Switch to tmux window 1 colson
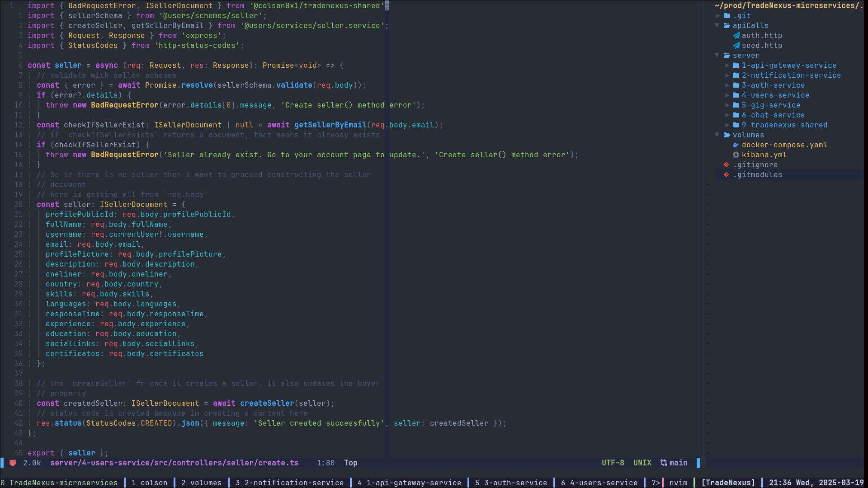 pos(149,483)
